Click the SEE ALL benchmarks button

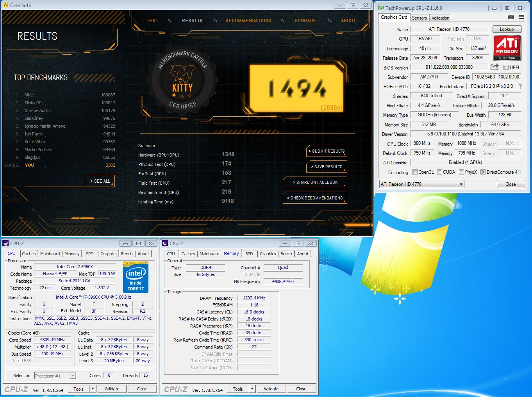click(100, 181)
